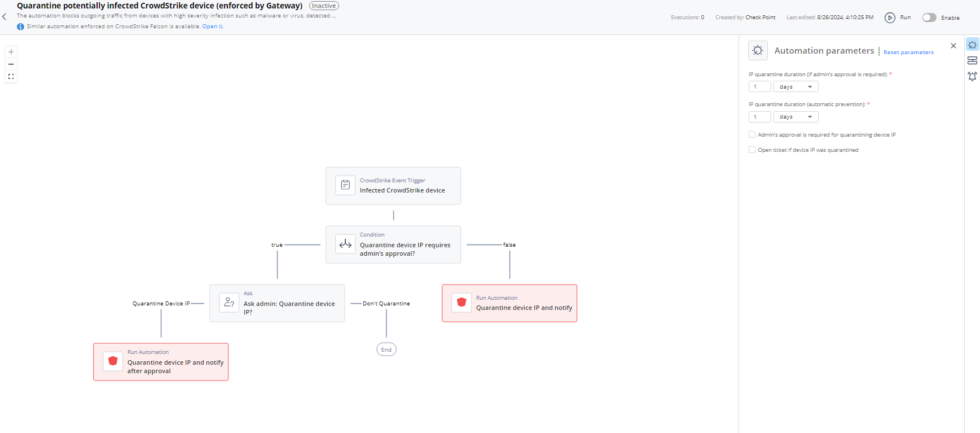Screen dimensions: 980x433
Task: Click the 'Don't Quarantine' branch label
Action: [386, 304]
